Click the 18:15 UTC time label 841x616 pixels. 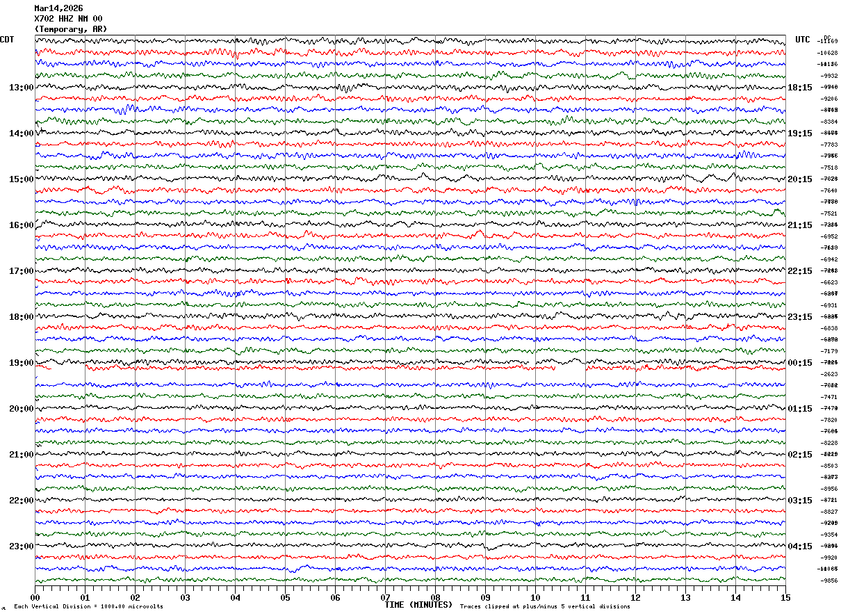click(x=800, y=88)
